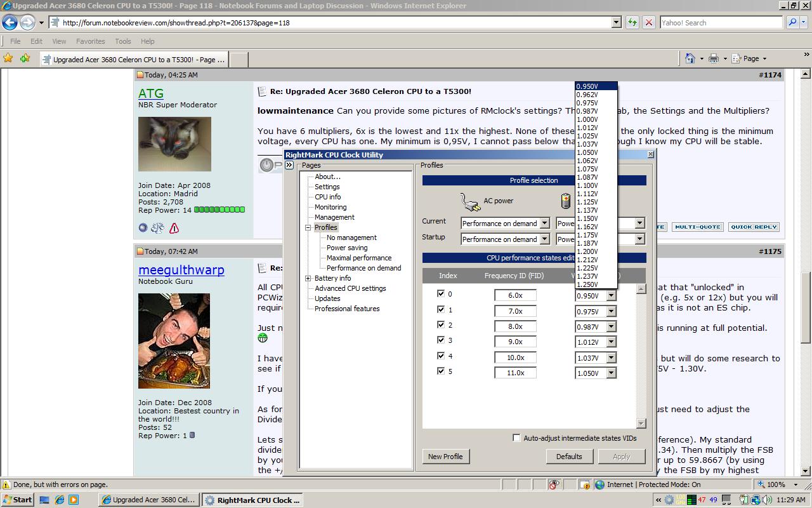Enable Auto-adjust intermediate states VIDs

point(516,438)
